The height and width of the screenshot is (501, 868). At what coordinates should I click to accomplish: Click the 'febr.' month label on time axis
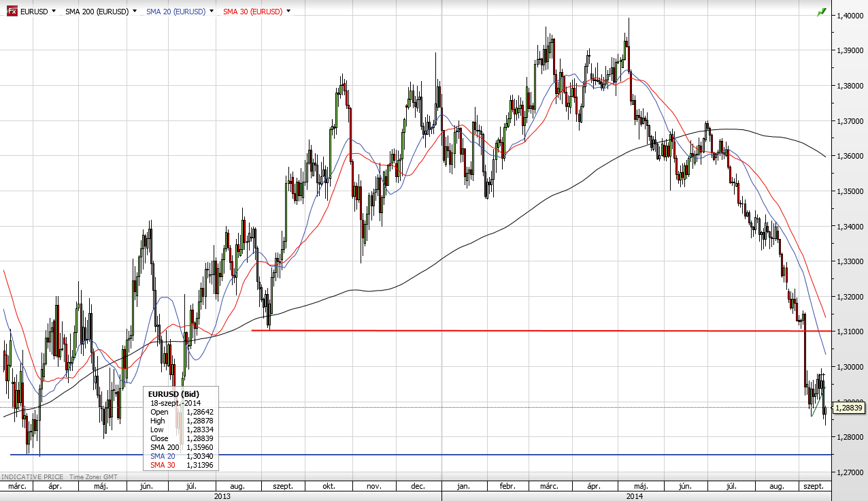507,486
